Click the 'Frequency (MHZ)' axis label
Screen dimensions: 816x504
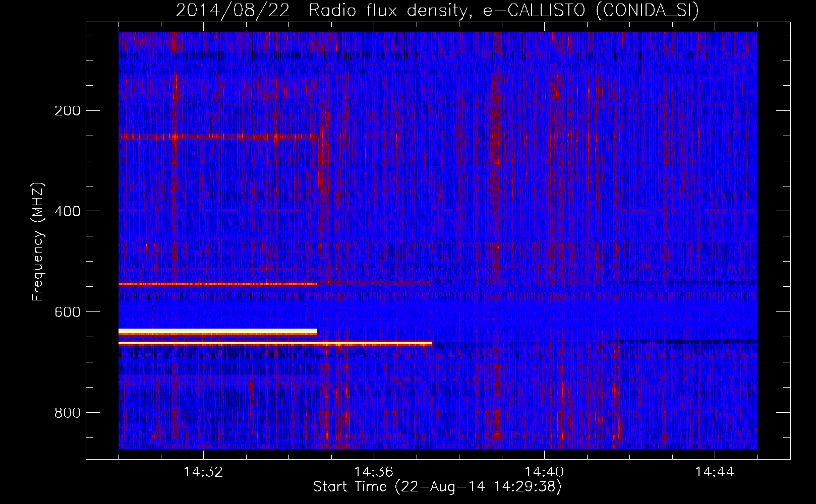[38, 241]
